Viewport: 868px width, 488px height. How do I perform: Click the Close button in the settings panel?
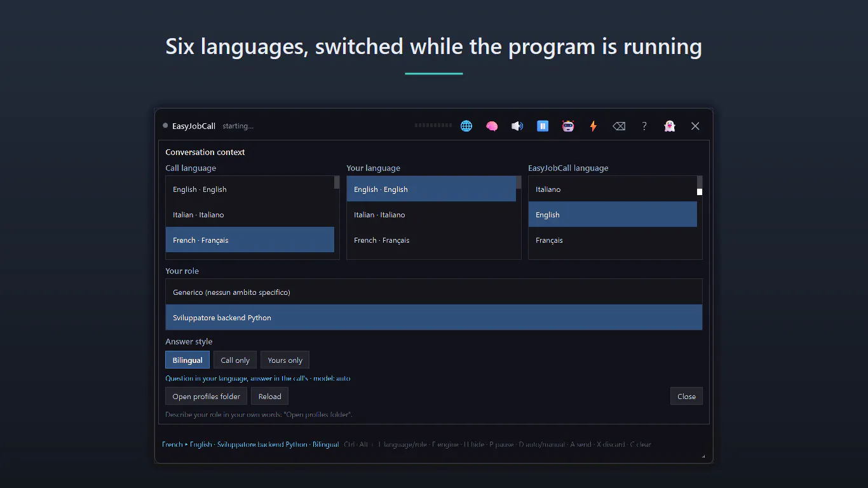(x=686, y=396)
